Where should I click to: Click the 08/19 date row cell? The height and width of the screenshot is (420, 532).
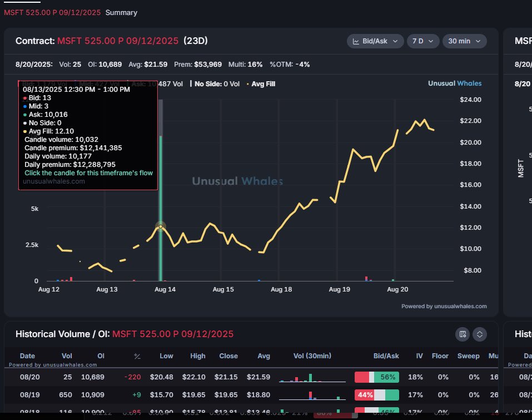tap(30, 395)
